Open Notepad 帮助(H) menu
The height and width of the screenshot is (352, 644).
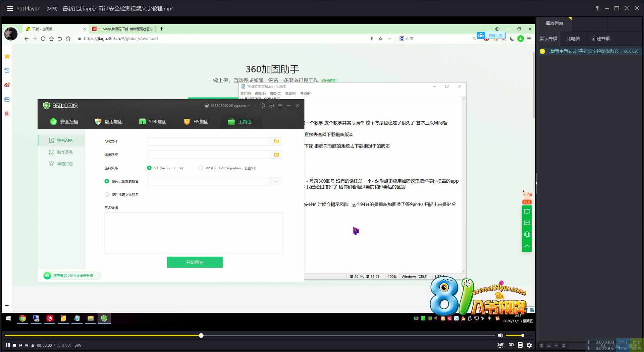coord(306,94)
